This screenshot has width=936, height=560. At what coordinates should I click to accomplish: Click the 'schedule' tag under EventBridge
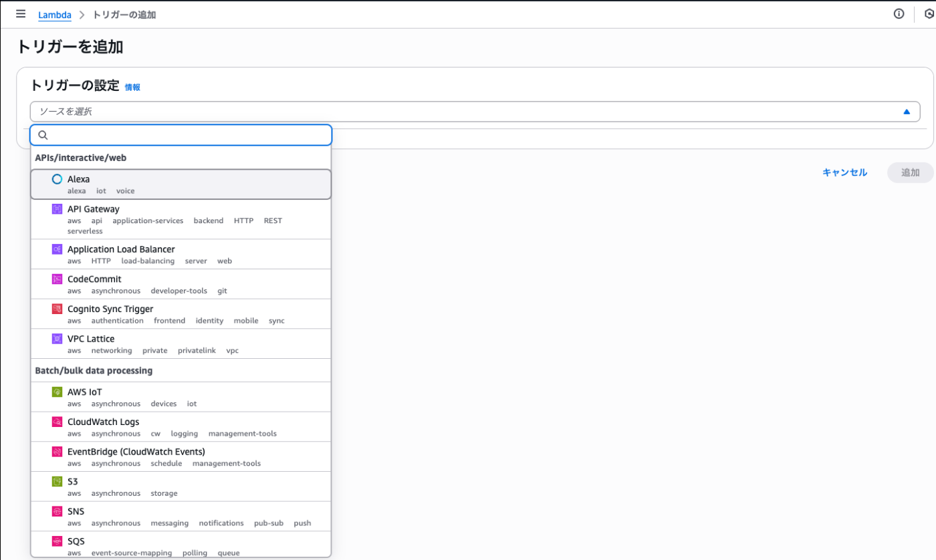[166, 464]
